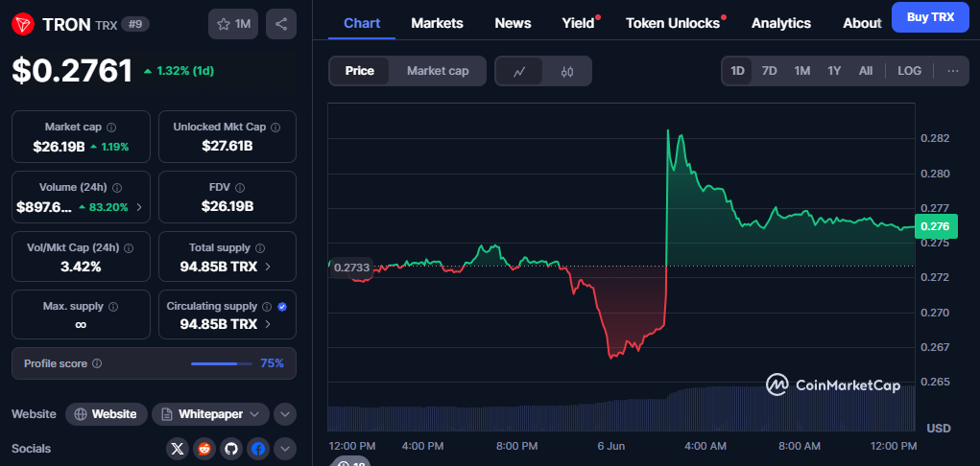Open info icon next to Unlocked Mkt Cap
980x466 pixels.
tap(275, 127)
